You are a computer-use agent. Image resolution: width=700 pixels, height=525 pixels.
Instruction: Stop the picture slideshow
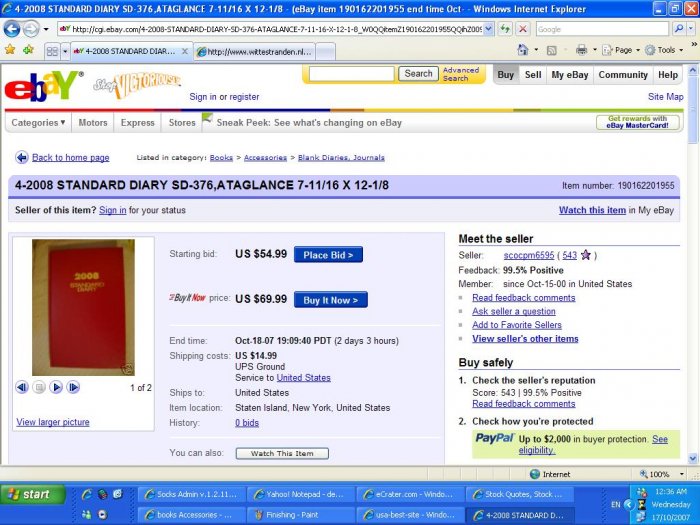click(39, 387)
